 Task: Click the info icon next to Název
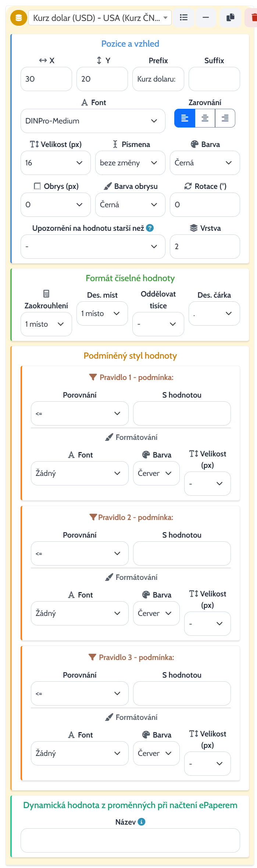[x=142, y=822]
